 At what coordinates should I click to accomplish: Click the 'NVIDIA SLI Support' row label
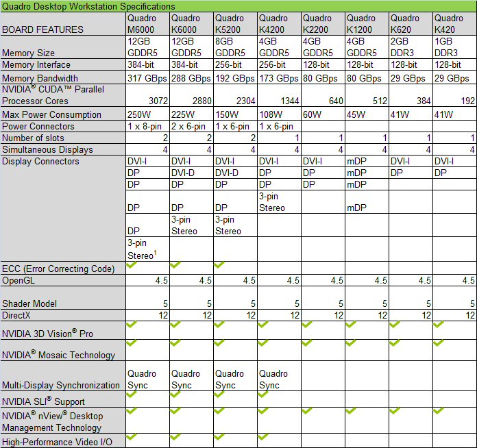(x=43, y=401)
